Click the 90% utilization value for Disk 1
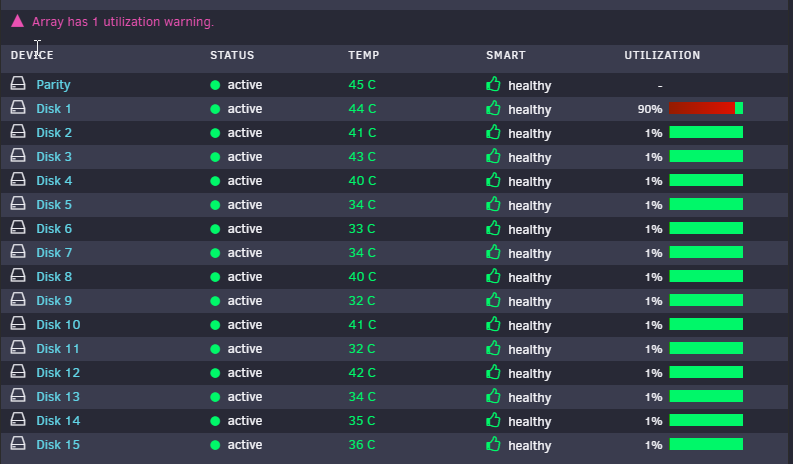793x464 pixels. coord(650,109)
